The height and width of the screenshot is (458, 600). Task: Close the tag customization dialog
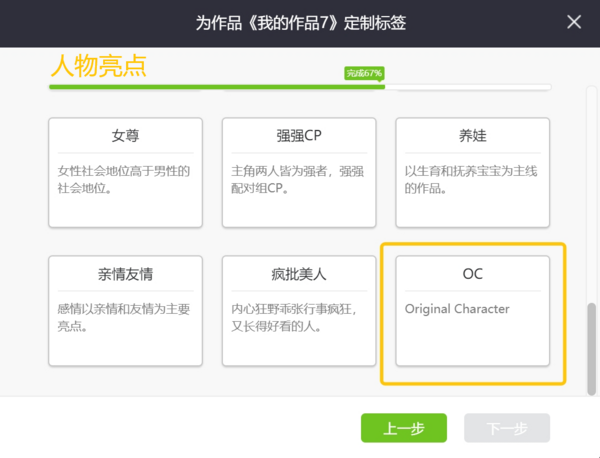tap(574, 22)
